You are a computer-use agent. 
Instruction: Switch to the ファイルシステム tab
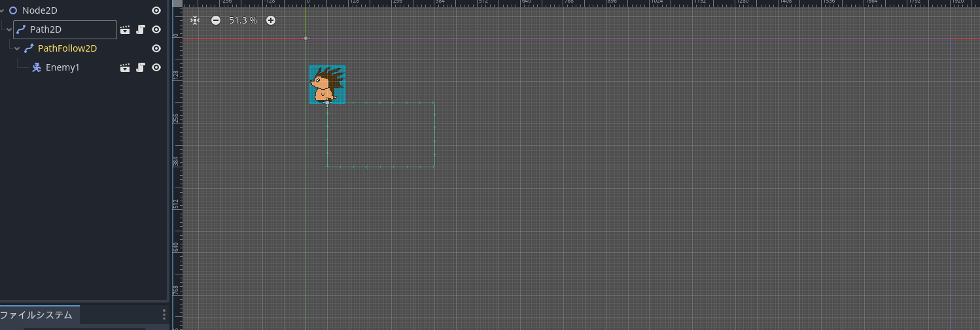pos(37,315)
